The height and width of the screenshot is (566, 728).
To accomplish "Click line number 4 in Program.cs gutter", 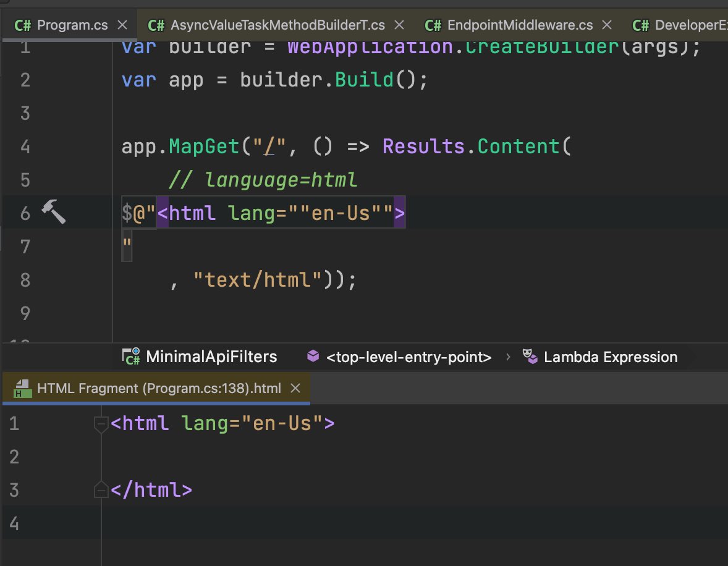I will click(25, 147).
